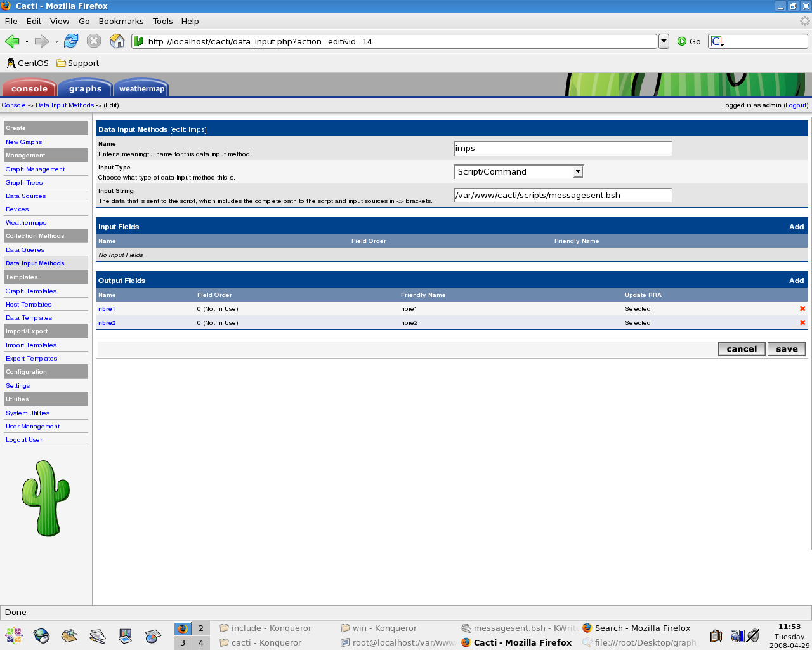Screen dimensions: 812x650
Task: Open the Bookmarks menu
Action: coord(121,21)
